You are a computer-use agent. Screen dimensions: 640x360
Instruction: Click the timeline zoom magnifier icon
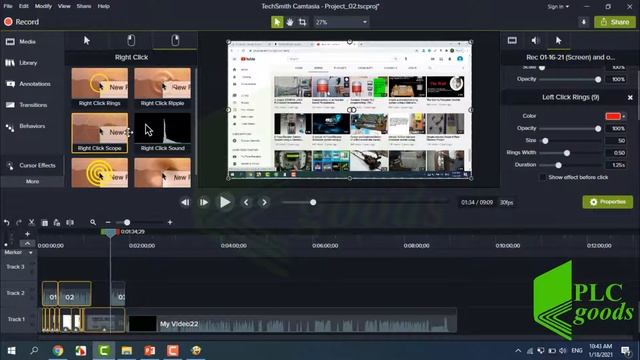(x=93, y=222)
